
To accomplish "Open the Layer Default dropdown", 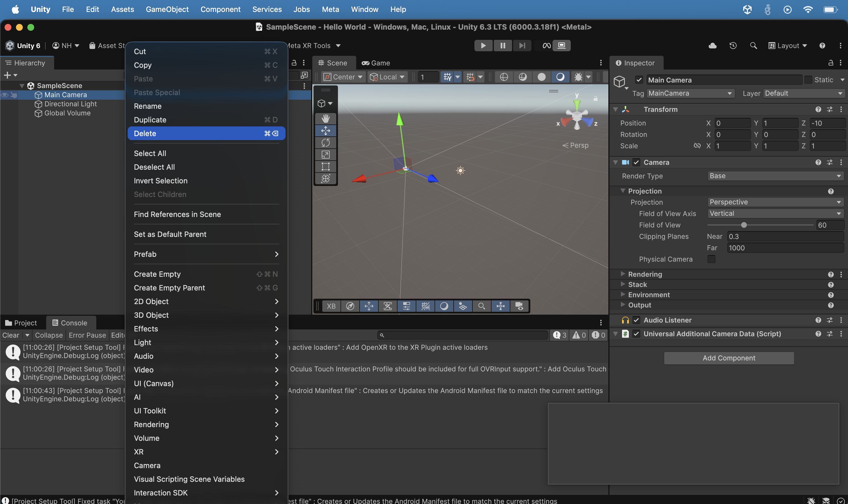I will click(804, 93).
